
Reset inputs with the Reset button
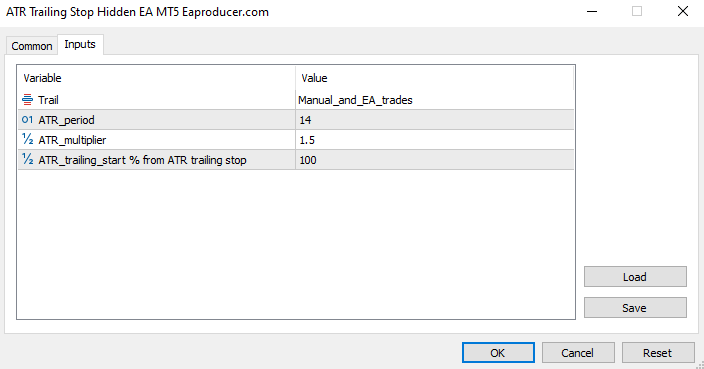[658, 353]
